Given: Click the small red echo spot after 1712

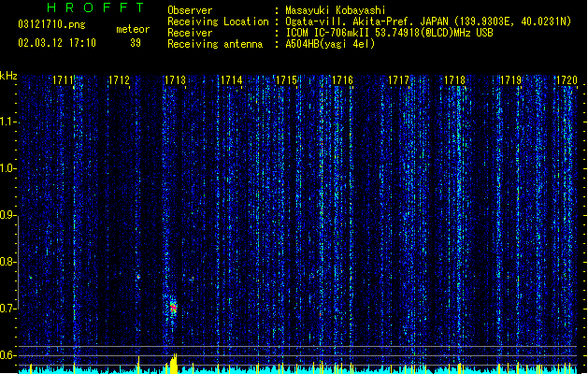Looking at the screenshot, I should point(138,277).
